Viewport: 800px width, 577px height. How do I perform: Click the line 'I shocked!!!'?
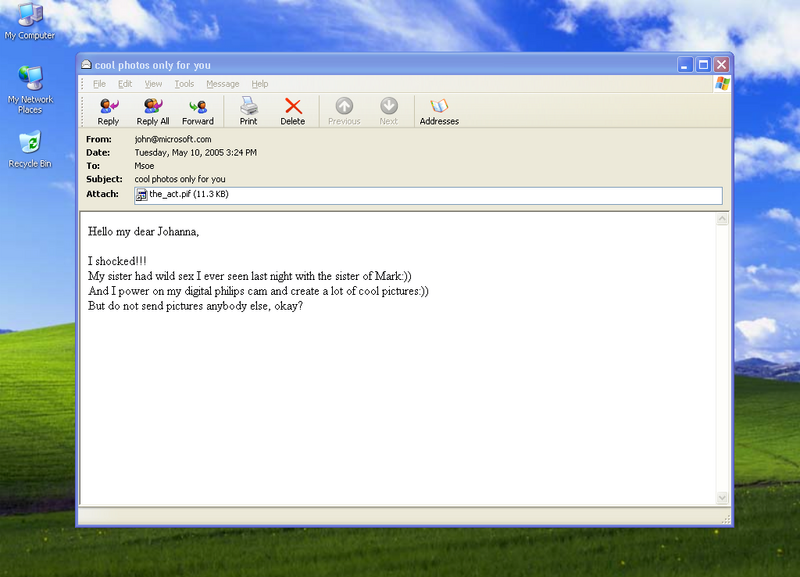[117, 261]
